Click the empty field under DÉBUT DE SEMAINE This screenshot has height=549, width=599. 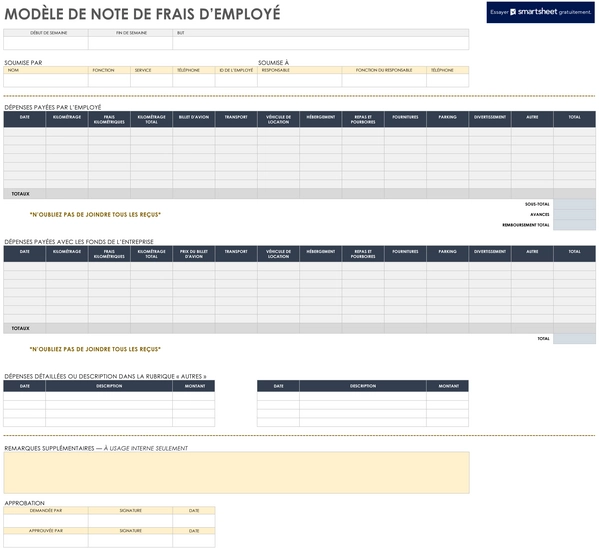pyautogui.click(x=46, y=43)
